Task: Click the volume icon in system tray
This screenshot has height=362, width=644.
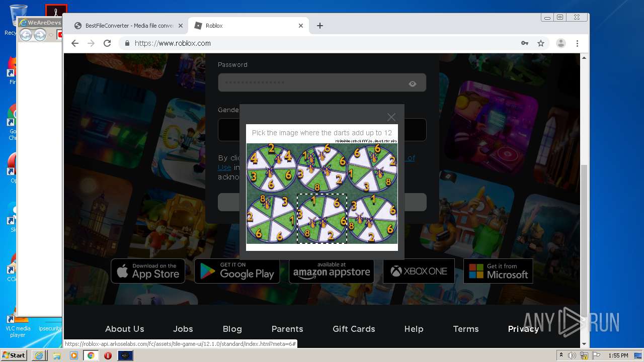Action: 572,355
